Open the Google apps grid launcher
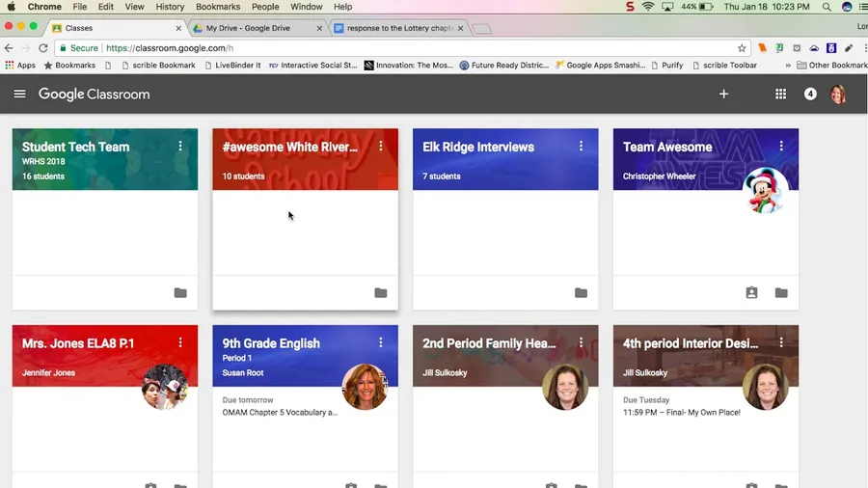868x488 pixels. pyautogui.click(x=780, y=95)
